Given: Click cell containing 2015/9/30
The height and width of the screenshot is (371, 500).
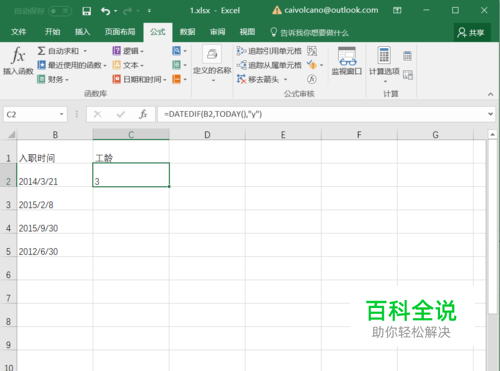Looking at the screenshot, I should click(x=55, y=222).
